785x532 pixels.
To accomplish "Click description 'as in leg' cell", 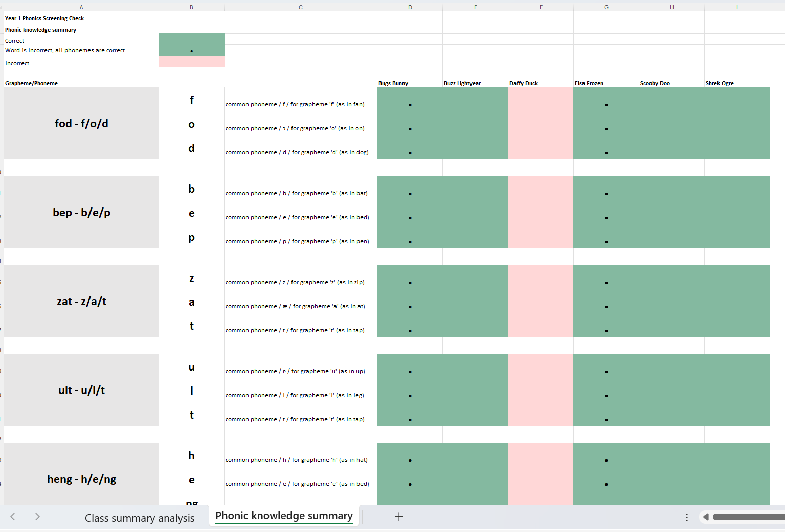I will [x=301, y=390].
